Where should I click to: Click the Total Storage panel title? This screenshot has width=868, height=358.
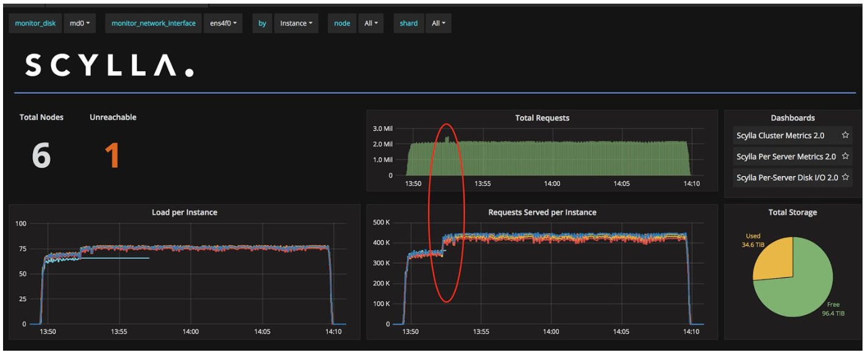pyautogui.click(x=792, y=212)
